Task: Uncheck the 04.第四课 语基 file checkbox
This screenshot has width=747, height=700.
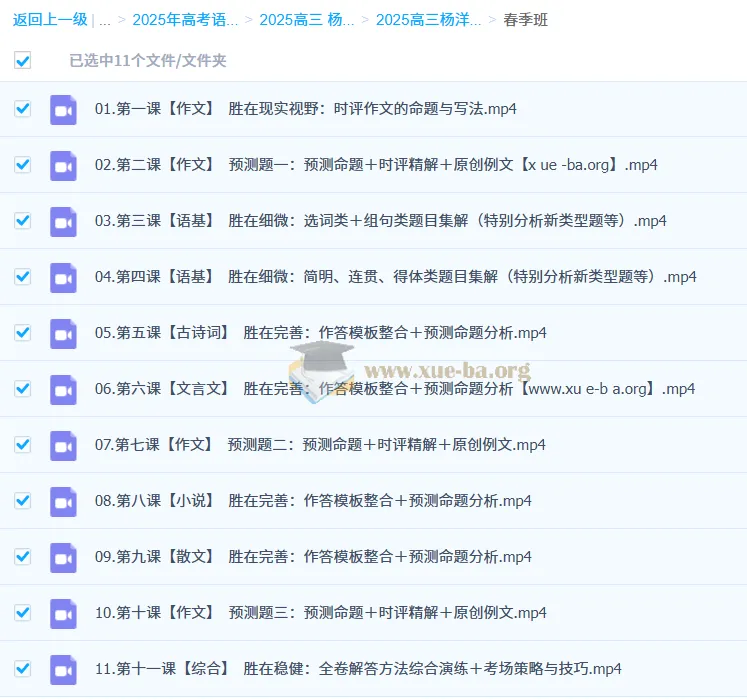Action: click(x=22, y=277)
